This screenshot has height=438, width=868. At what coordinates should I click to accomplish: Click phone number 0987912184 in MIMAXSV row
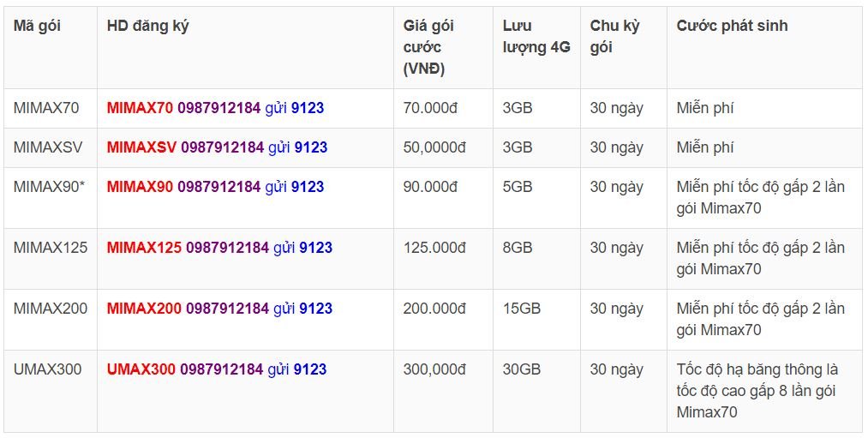(x=223, y=147)
